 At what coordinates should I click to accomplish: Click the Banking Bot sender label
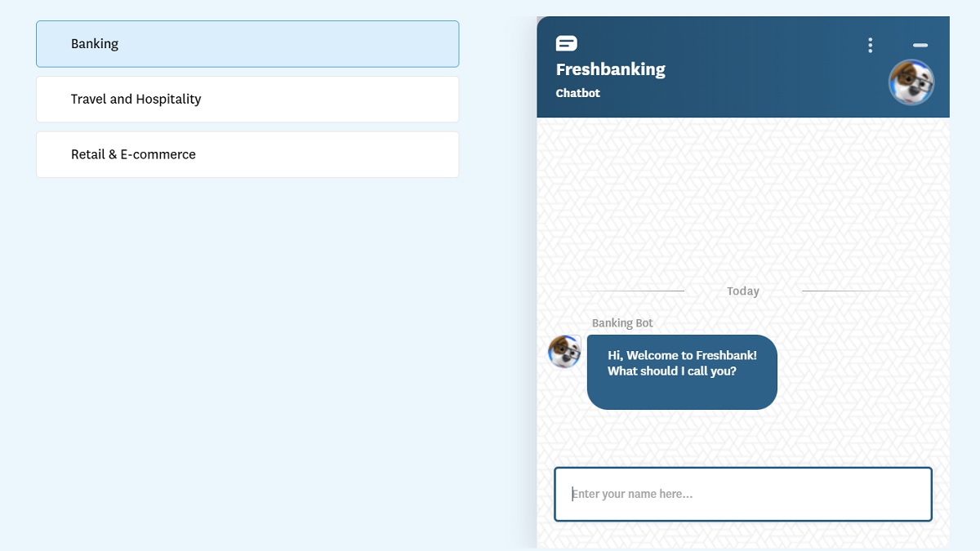tap(622, 323)
